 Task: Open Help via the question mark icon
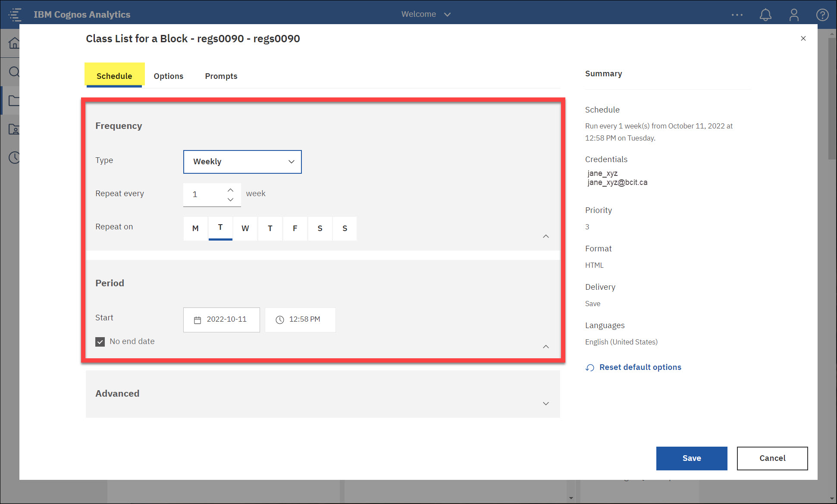[x=822, y=14]
